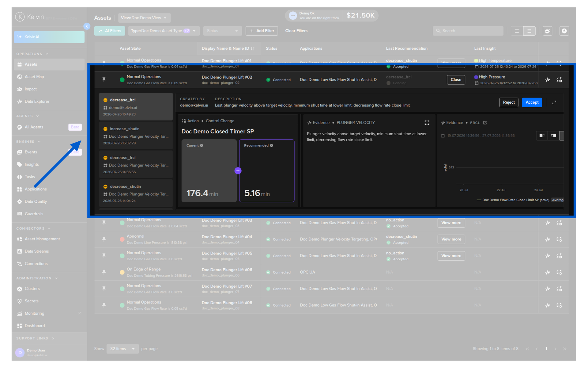Open the Type: Doc Demo Asset Type filter dropdown
588x368 pixels.
(x=164, y=31)
